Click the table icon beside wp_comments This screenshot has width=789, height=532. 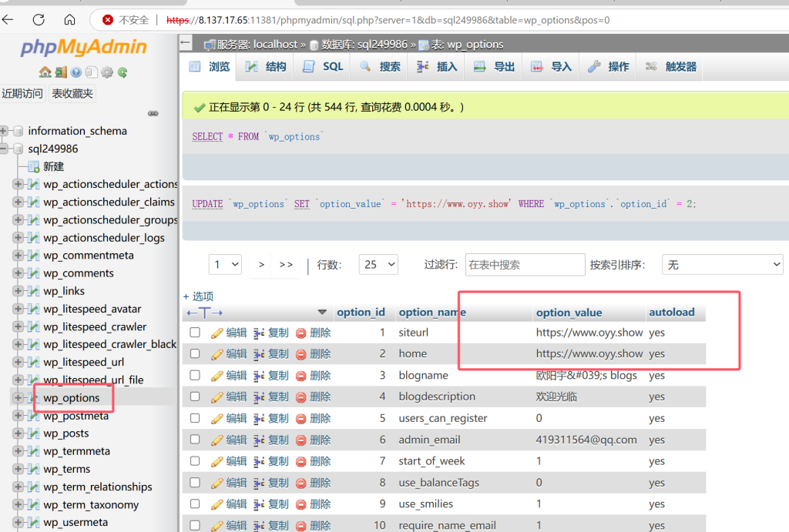(x=32, y=273)
